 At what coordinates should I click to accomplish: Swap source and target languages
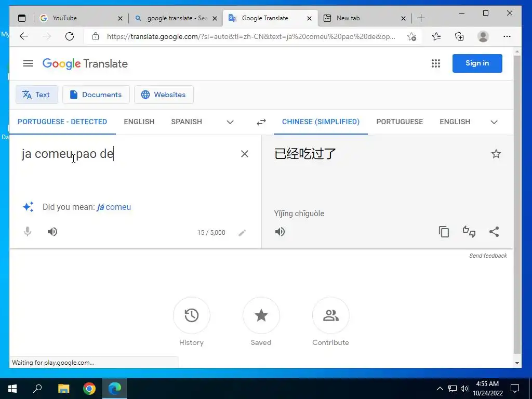click(x=261, y=122)
